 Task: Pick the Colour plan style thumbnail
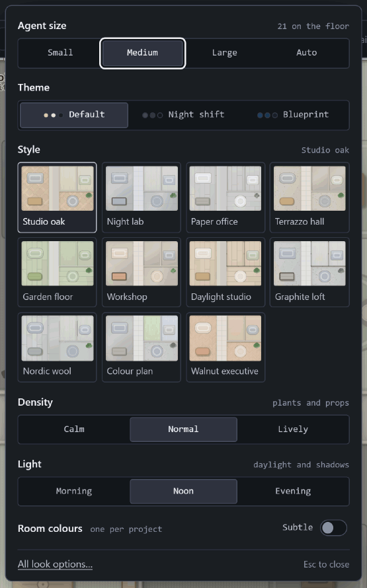[x=142, y=348]
